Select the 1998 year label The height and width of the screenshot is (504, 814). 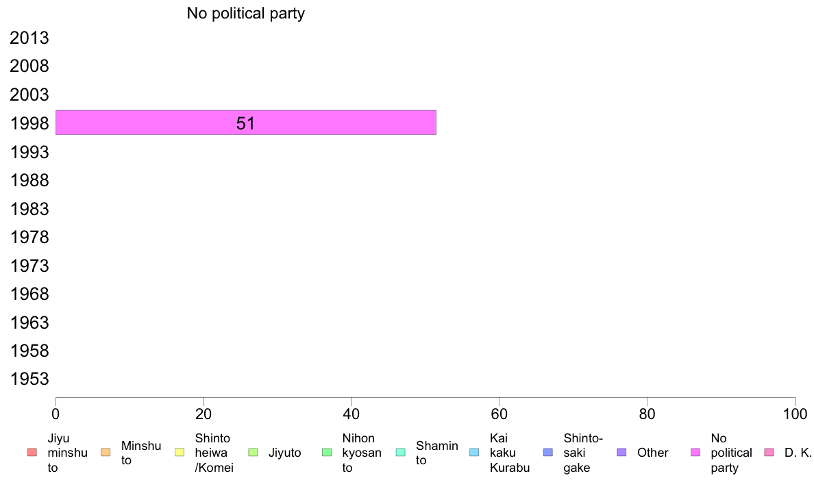coord(29,123)
